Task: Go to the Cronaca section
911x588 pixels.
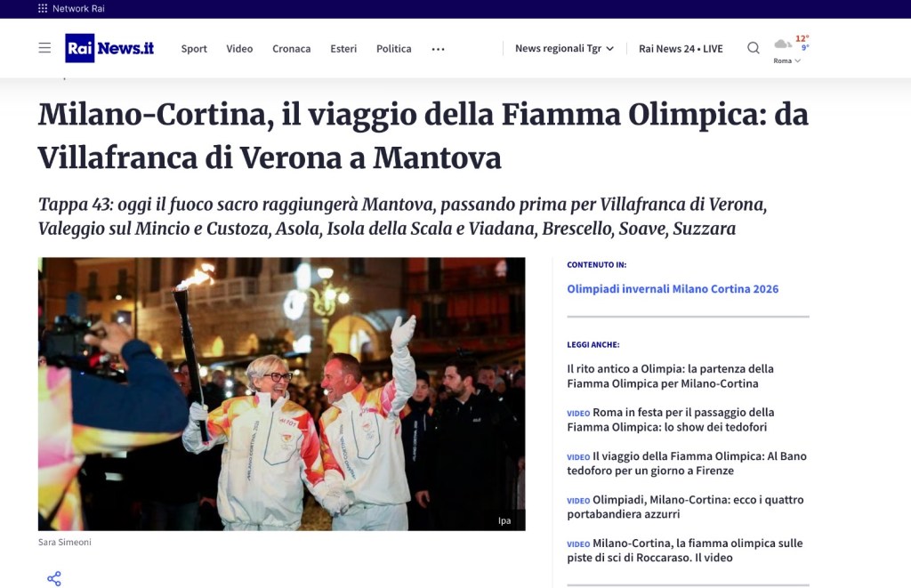Action: pos(292,49)
